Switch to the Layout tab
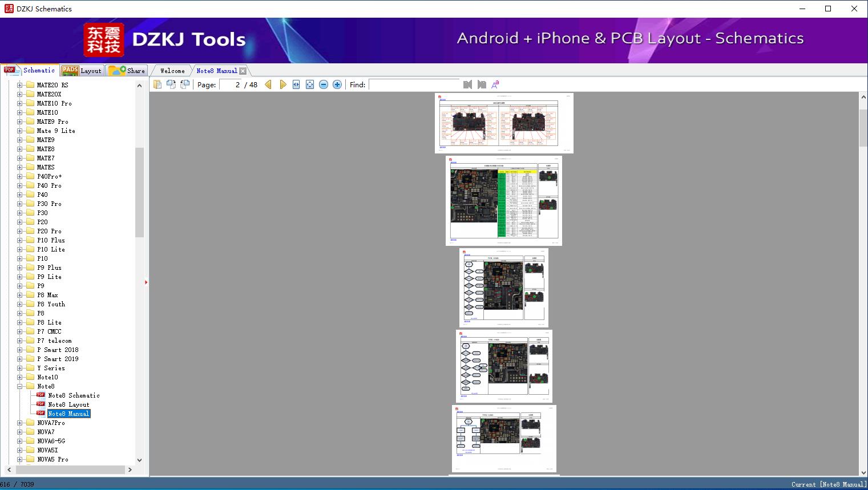 82,71
